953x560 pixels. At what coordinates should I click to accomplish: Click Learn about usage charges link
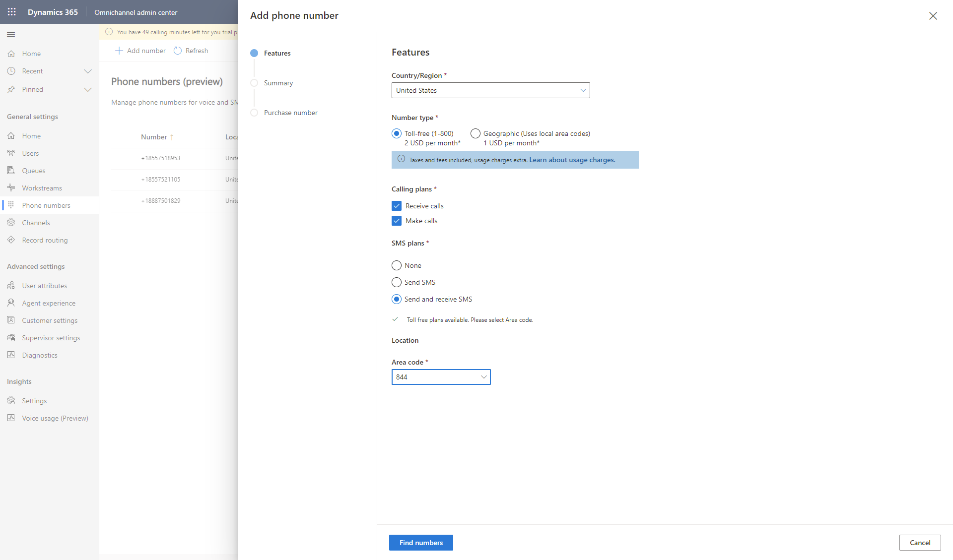coord(571,159)
